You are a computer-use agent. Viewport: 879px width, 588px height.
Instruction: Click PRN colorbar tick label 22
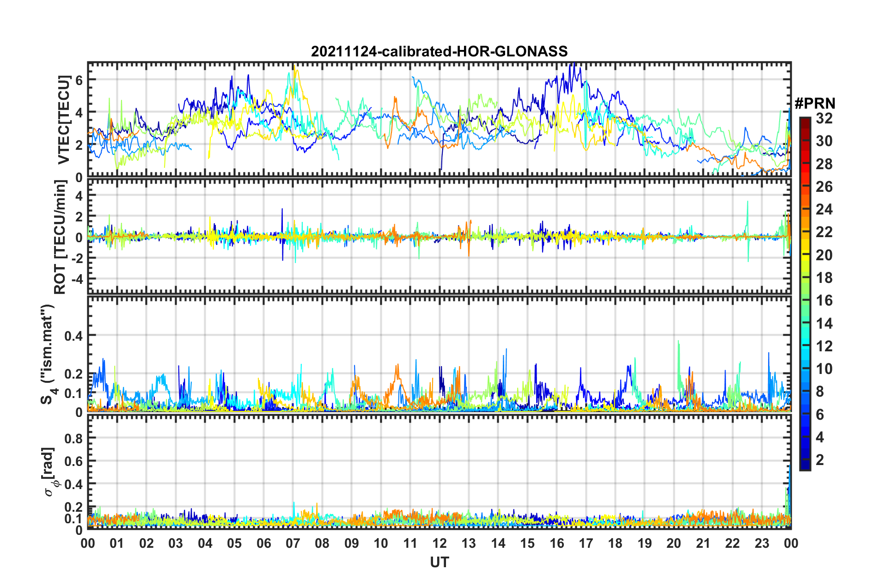click(824, 232)
